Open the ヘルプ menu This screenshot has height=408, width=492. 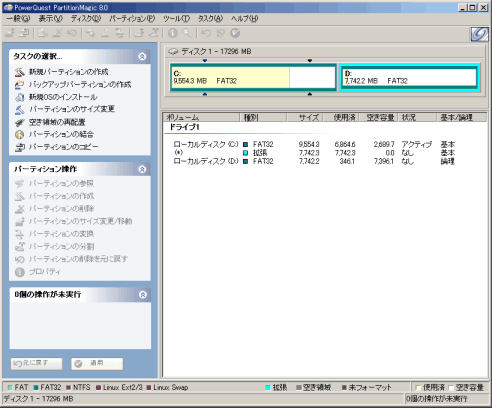245,19
